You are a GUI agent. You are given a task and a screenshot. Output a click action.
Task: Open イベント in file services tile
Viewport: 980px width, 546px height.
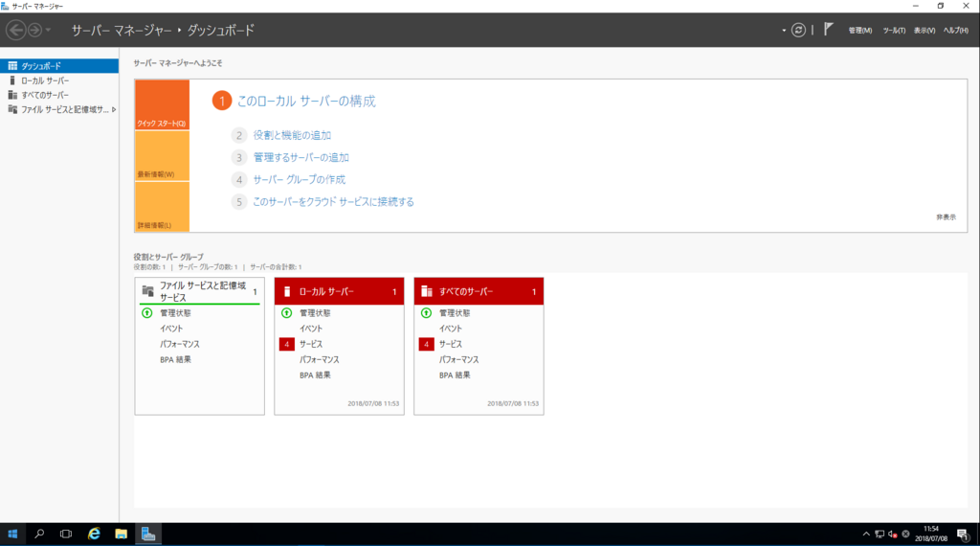point(171,329)
